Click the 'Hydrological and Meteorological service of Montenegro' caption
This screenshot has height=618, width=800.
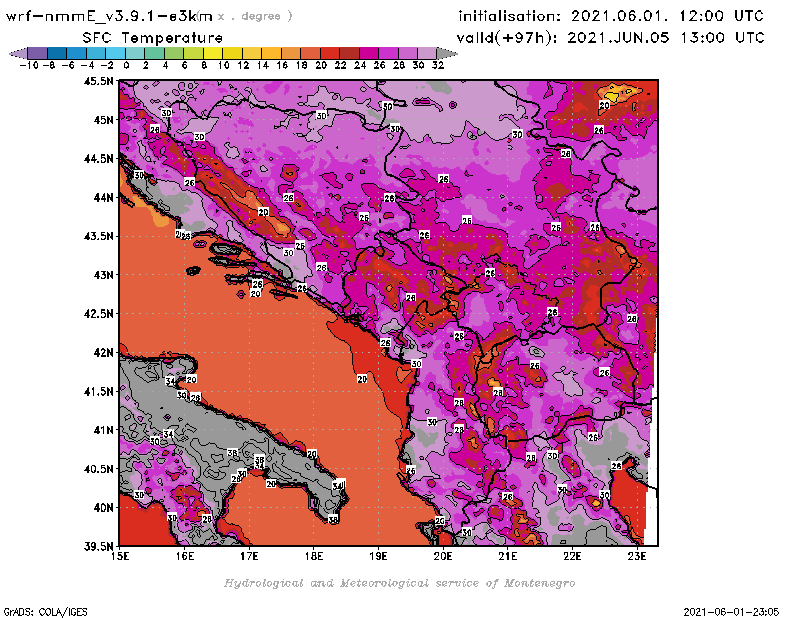click(399, 583)
